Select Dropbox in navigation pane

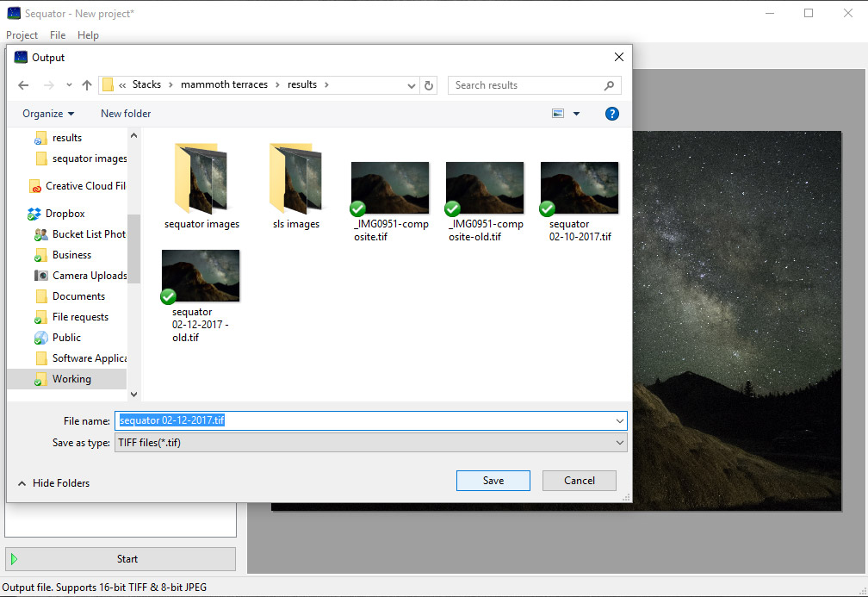click(57, 214)
